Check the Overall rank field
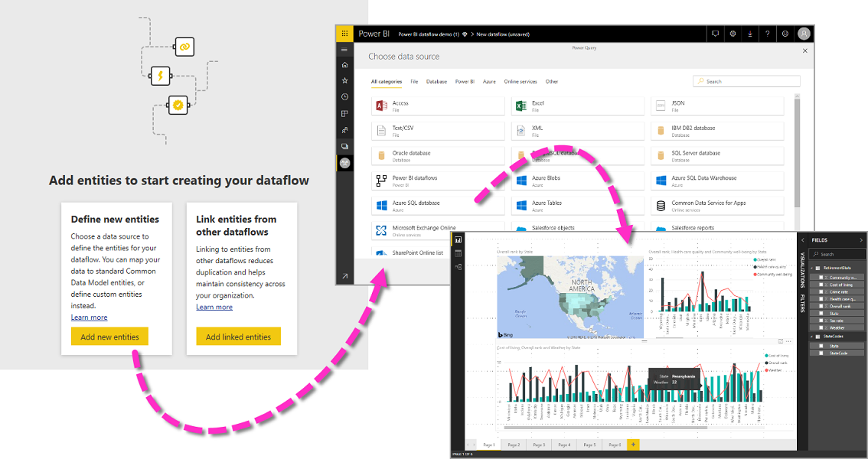This screenshot has width=868, height=459. [821, 306]
